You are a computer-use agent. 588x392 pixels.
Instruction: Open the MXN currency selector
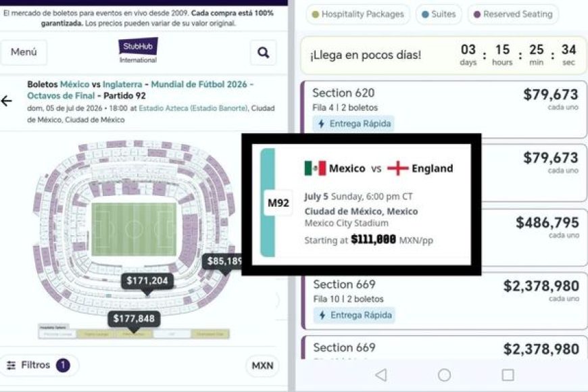pyautogui.click(x=262, y=366)
